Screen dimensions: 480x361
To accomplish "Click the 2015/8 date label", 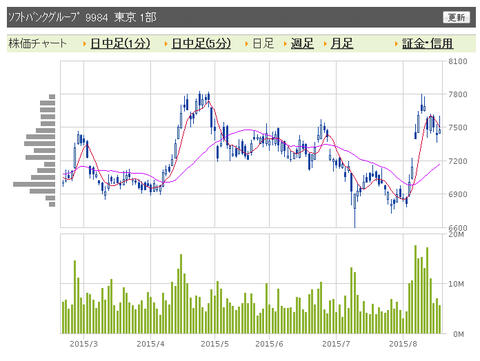I will [403, 344].
